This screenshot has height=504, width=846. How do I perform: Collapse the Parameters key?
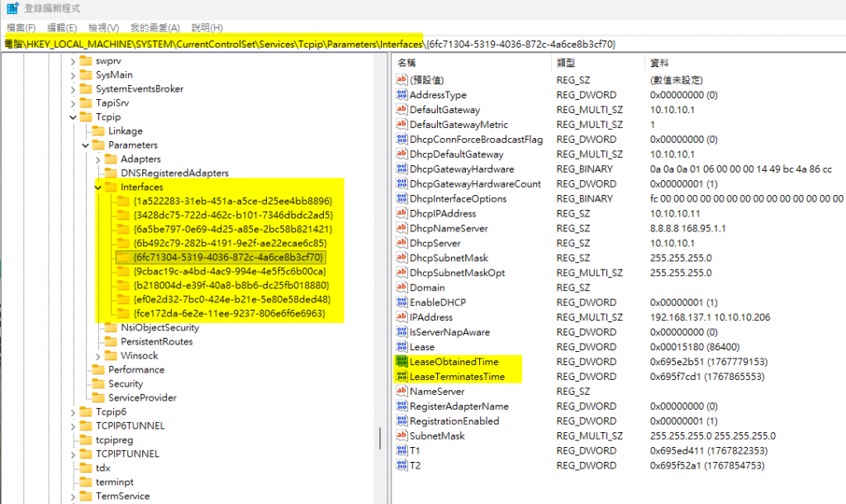tap(85, 145)
